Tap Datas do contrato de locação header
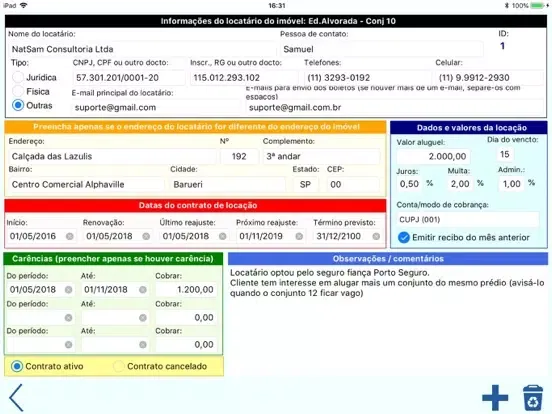 [x=195, y=206]
